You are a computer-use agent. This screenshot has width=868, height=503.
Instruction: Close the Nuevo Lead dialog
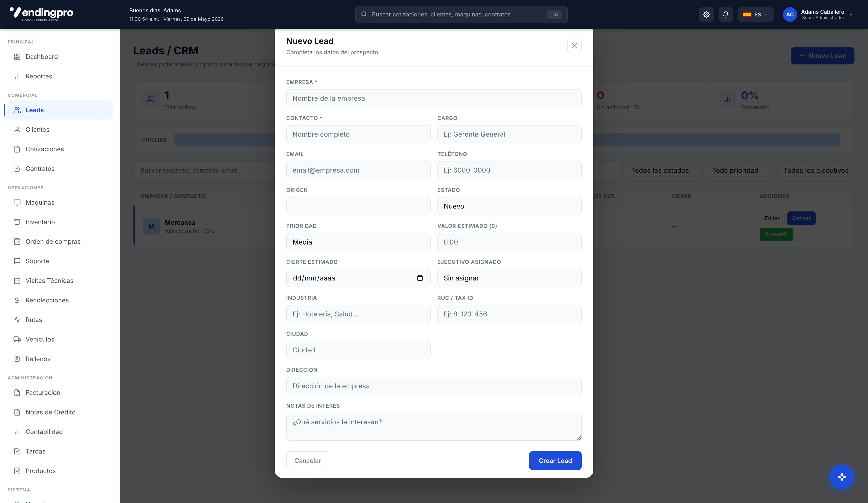point(574,46)
